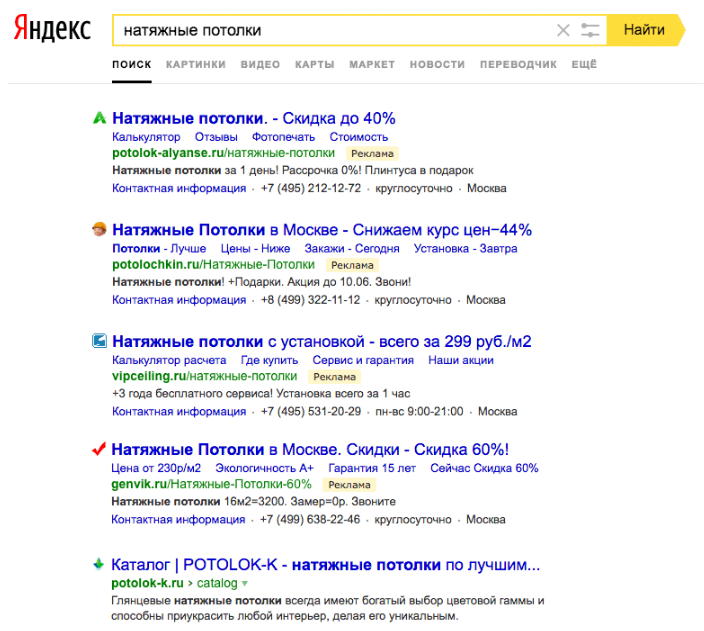Viewport: 704px width, 631px height.
Task: Click the phone number +7 (495) 212-12-72
Action: [311, 188]
